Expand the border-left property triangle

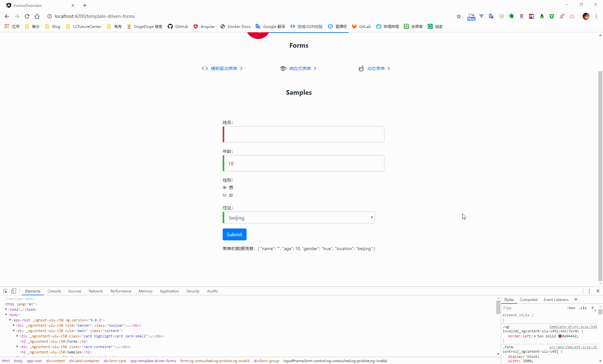pyautogui.click(x=535, y=336)
